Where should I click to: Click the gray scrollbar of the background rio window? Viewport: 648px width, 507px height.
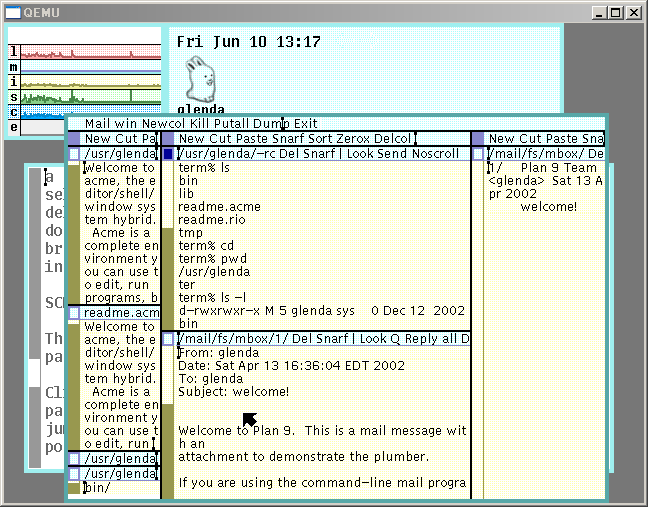pyautogui.click(x=35, y=318)
